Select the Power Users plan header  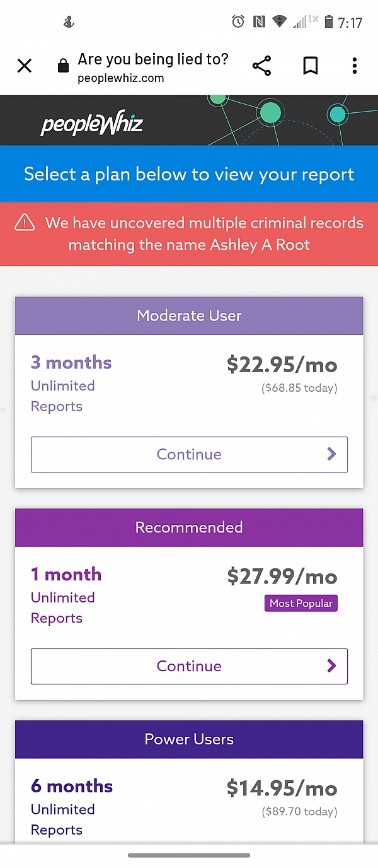point(189,739)
